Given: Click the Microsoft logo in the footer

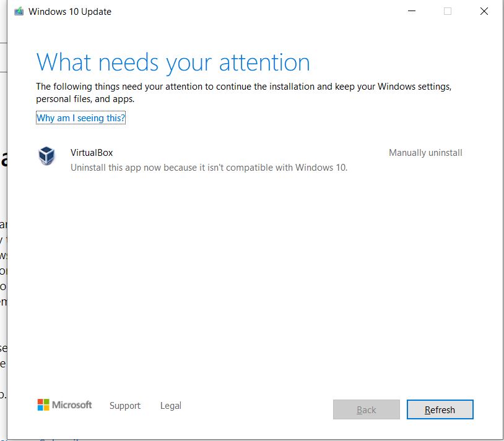Looking at the screenshot, I should pyautogui.click(x=64, y=405).
